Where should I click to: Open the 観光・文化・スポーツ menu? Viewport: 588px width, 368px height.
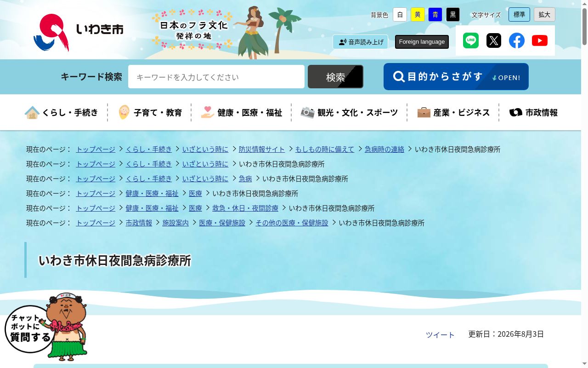350,112
